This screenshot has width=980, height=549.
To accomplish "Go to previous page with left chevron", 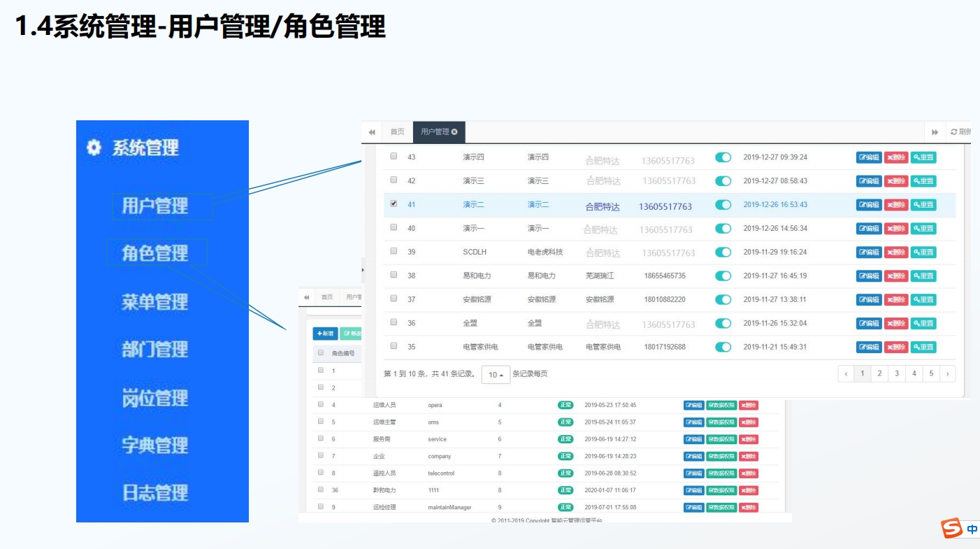I will click(846, 374).
